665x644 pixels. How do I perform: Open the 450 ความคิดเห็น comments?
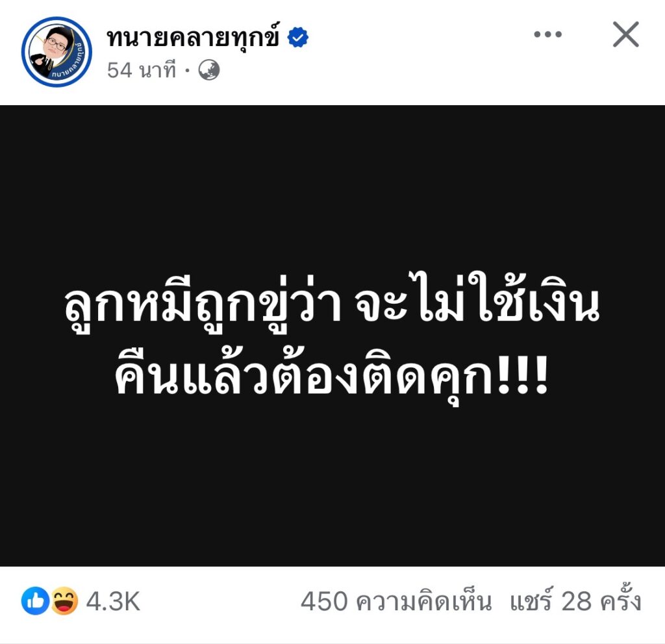point(396,601)
